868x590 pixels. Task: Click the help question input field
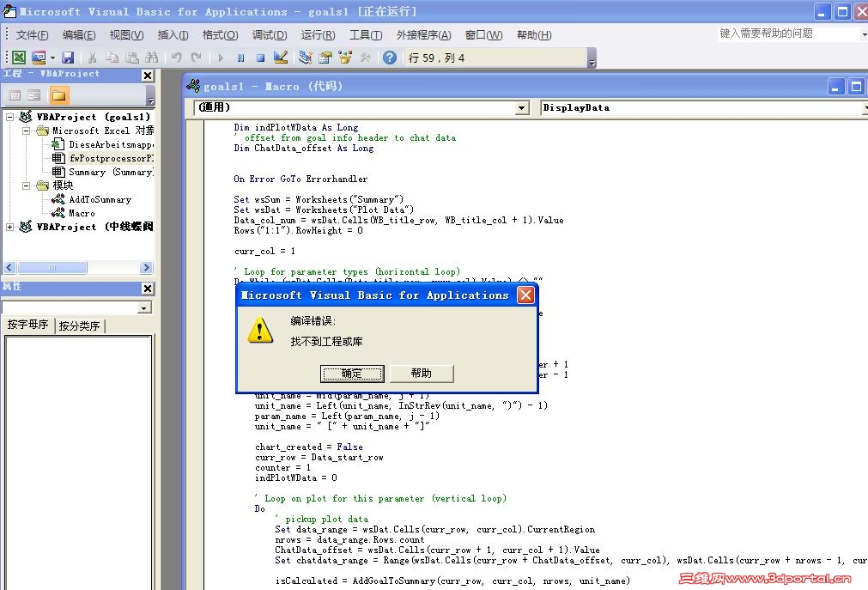(787, 33)
